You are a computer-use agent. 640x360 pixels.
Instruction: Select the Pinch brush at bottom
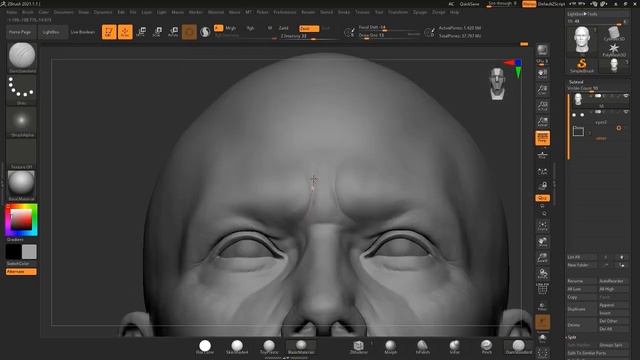click(x=487, y=347)
